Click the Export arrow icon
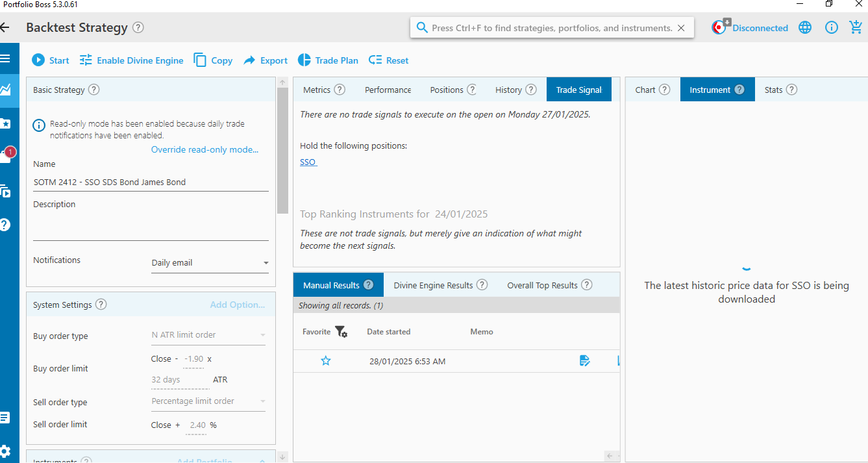Screen dimensions: 868x463 pos(249,60)
